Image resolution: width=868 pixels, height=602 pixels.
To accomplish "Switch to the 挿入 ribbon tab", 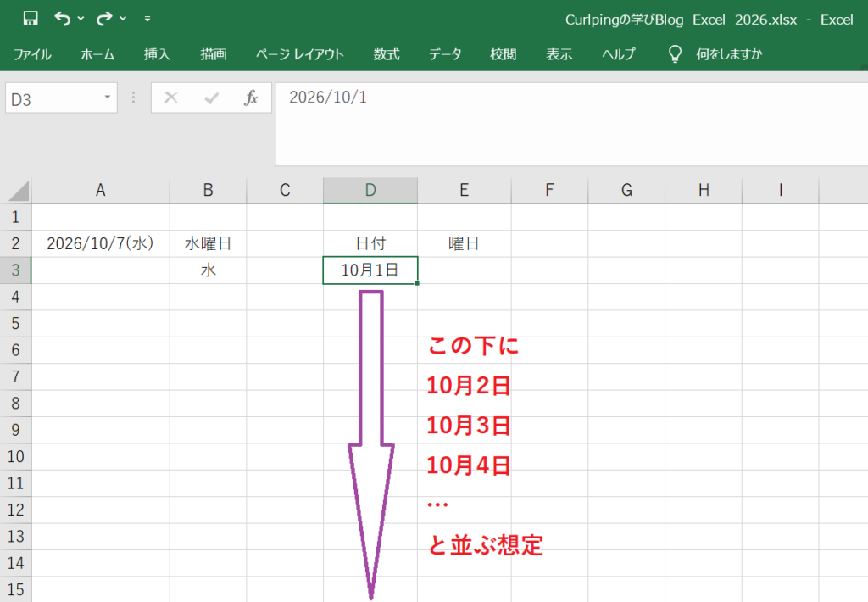I will pos(157,54).
